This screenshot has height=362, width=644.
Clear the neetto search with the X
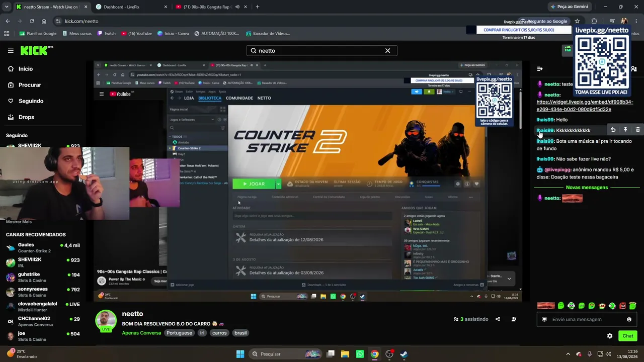pos(387,51)
